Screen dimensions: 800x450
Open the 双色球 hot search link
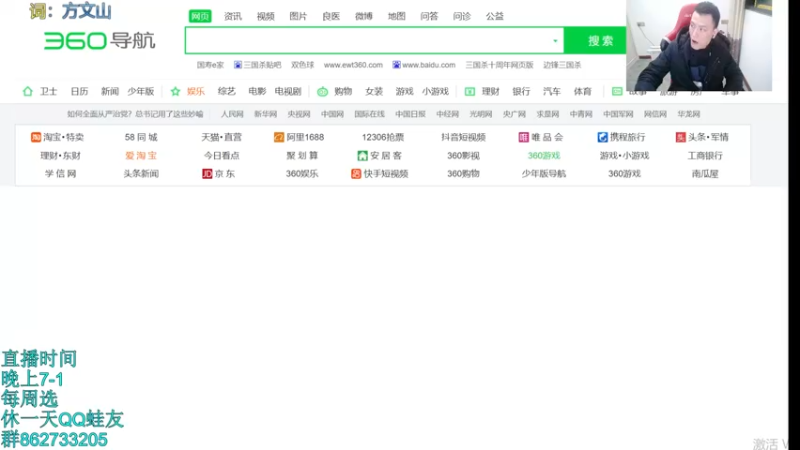[303, 65]
